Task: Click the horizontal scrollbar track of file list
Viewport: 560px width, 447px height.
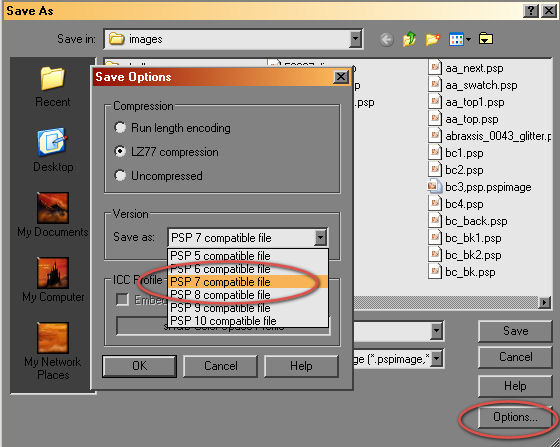Action: pos(446,302)
